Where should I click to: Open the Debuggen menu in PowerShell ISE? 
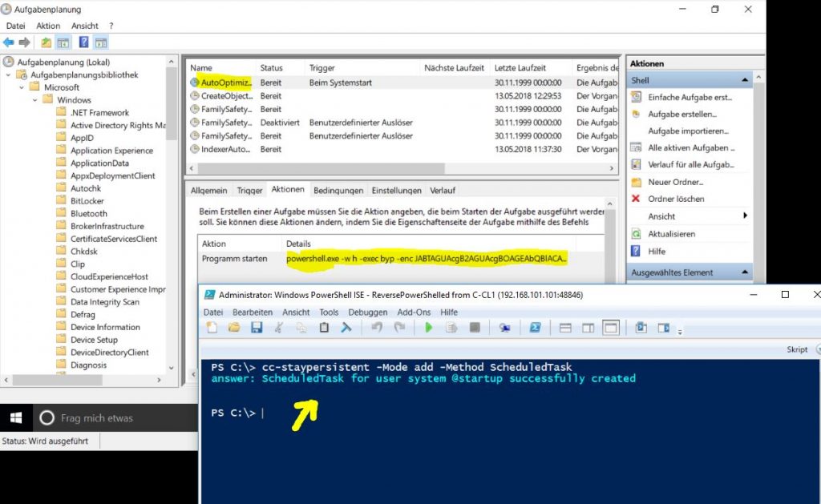click(367, 312)
